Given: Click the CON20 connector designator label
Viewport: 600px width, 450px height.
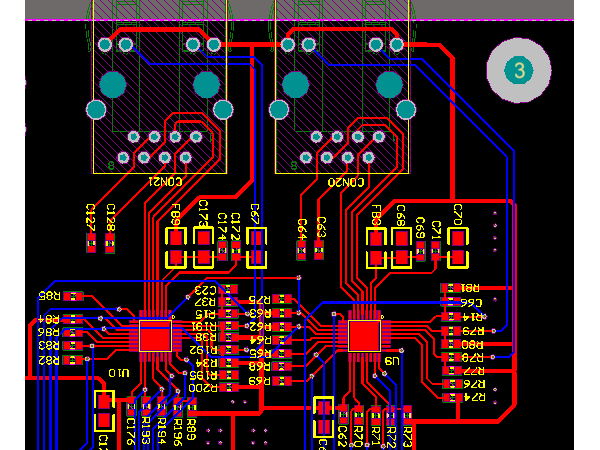Looking at the screenshot, I should tap(344, 182).
